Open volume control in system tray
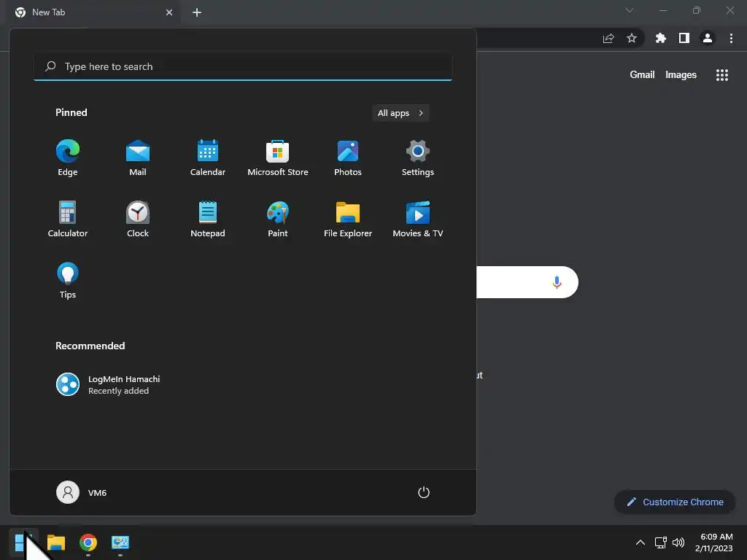Viewport: 747px width, 560px height. tap(678, 542)
